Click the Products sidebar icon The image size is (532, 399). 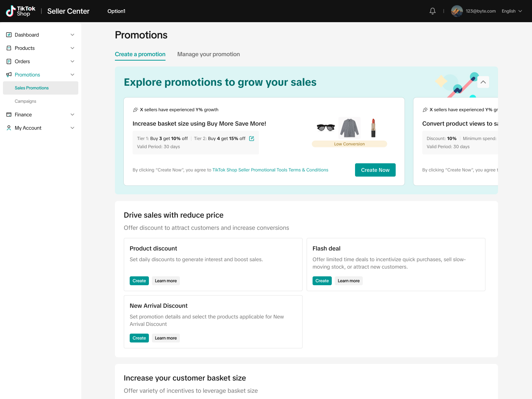coord(9,48)
